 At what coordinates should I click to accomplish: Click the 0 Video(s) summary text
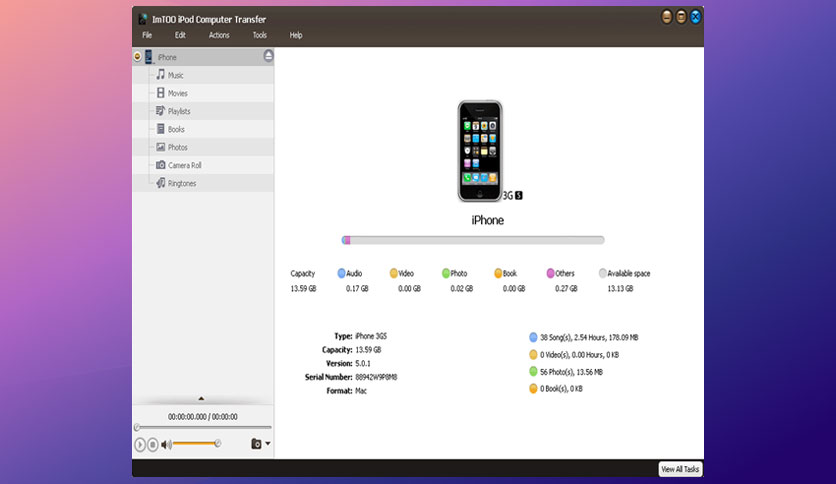[x=580, y=355]
